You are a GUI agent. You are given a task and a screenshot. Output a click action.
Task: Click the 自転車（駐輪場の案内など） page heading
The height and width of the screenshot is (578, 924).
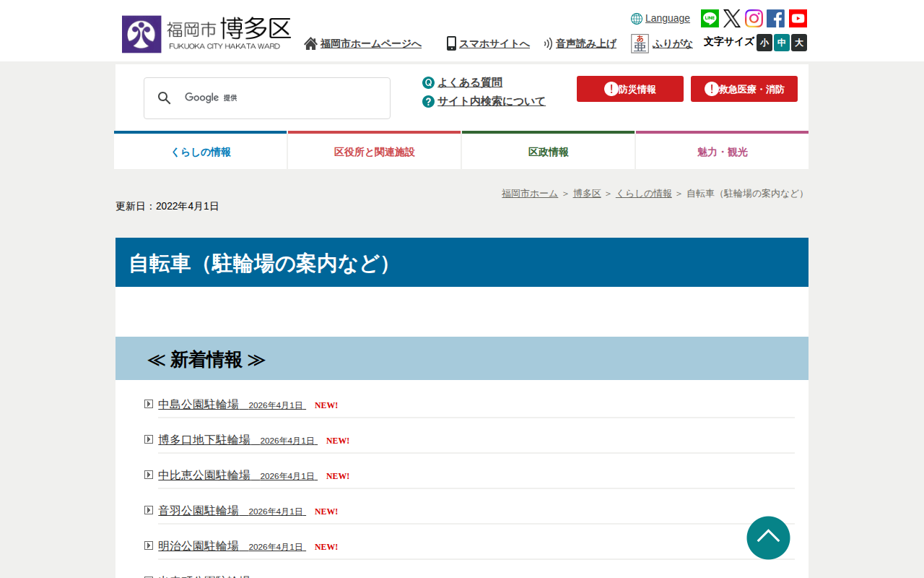(x=462, y=262)
